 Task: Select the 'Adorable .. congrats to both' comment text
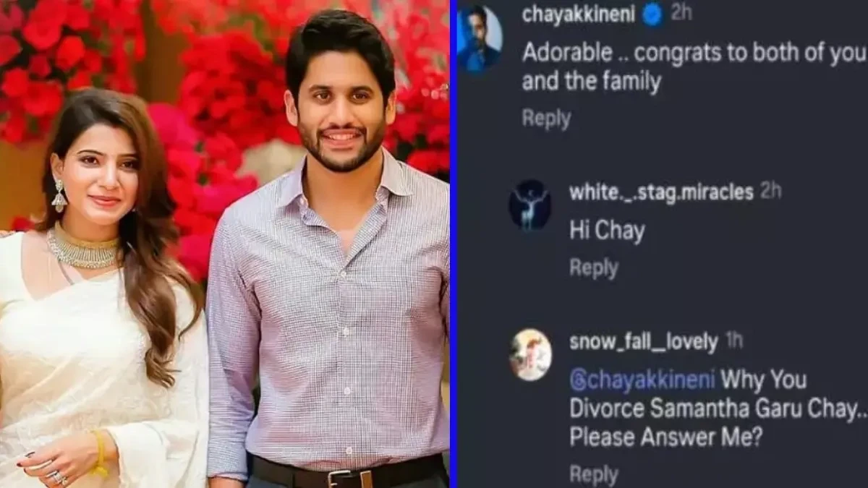(694, 67)
